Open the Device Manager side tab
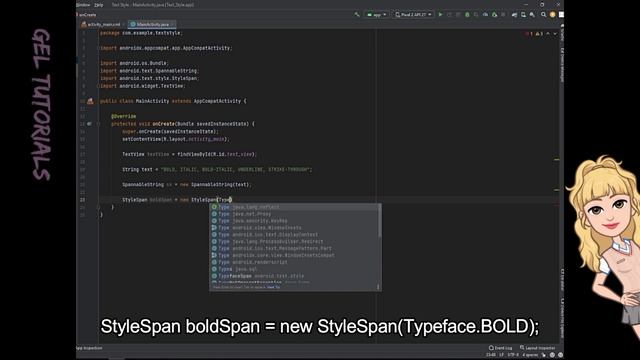The height and width of the screenshot is (360, 640). point(562,65)
